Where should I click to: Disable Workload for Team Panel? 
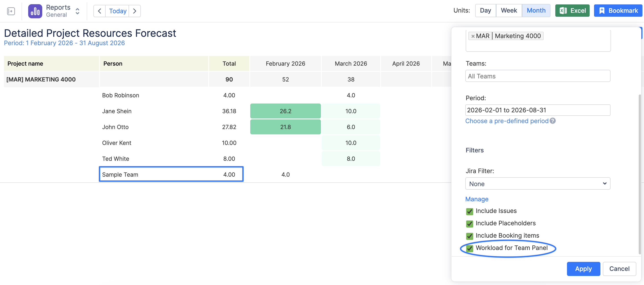[x=469, y=248]
